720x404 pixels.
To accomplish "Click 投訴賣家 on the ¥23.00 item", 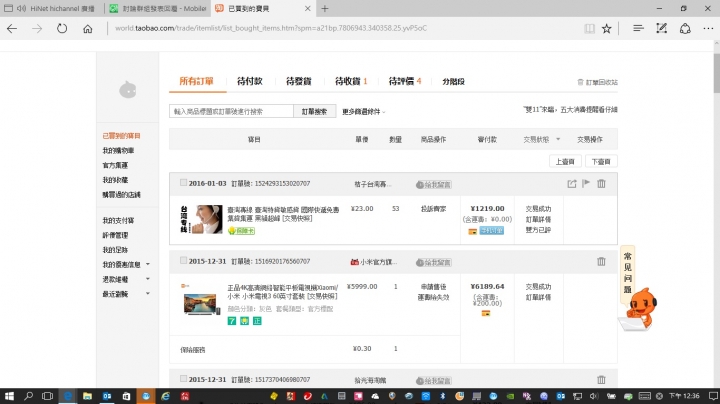I will 433,209.
